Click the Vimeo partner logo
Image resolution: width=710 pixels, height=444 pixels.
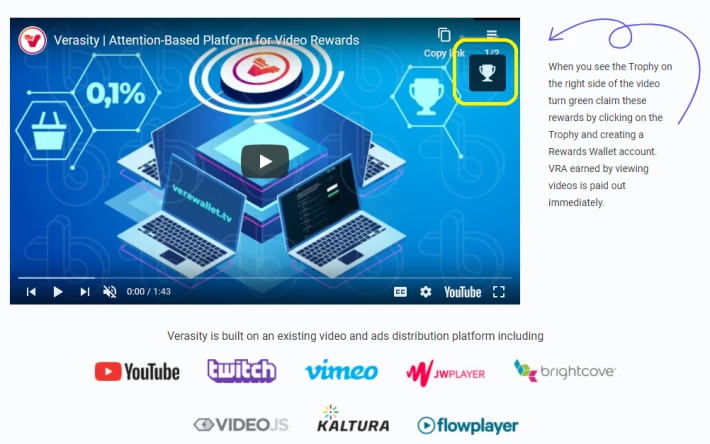[341, 370]
